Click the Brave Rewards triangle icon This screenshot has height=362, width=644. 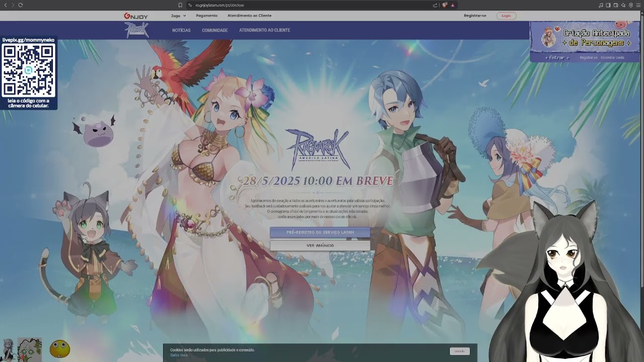tap(453, 5)
